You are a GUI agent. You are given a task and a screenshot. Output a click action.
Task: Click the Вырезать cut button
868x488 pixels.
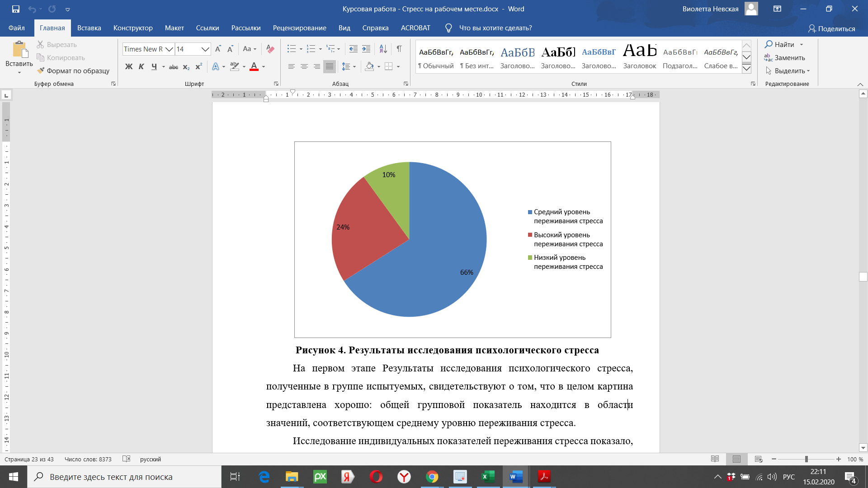click(x=57, y=45)
